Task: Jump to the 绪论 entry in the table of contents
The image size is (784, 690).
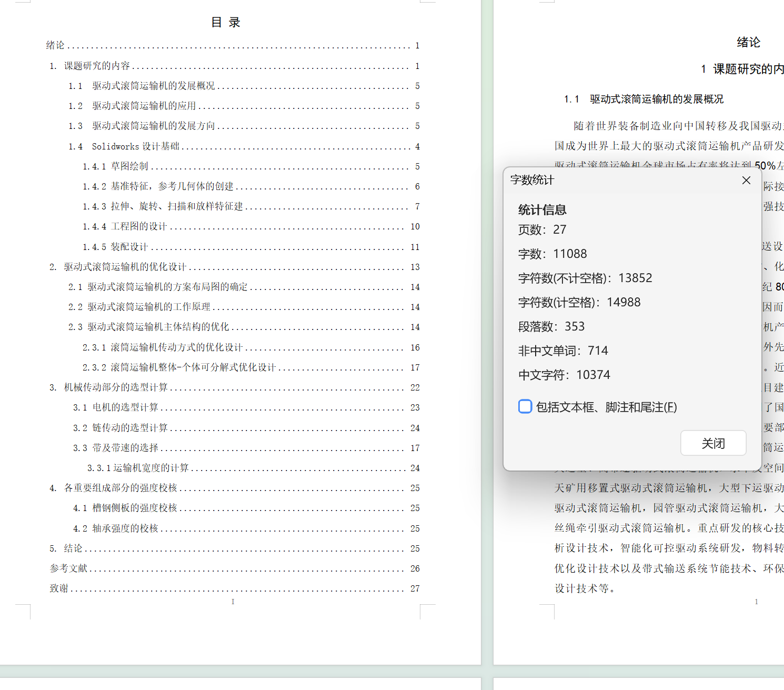Action: click(55, 45)
